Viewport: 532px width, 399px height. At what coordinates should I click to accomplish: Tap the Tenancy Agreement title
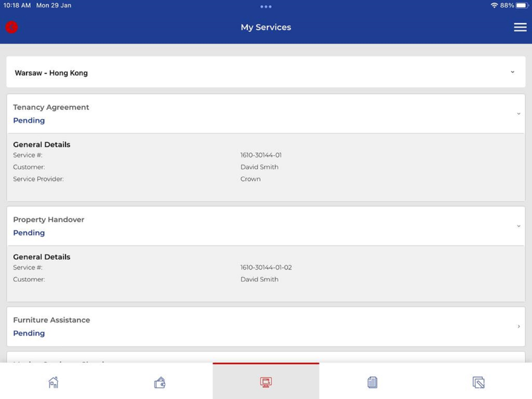point(51,107)
